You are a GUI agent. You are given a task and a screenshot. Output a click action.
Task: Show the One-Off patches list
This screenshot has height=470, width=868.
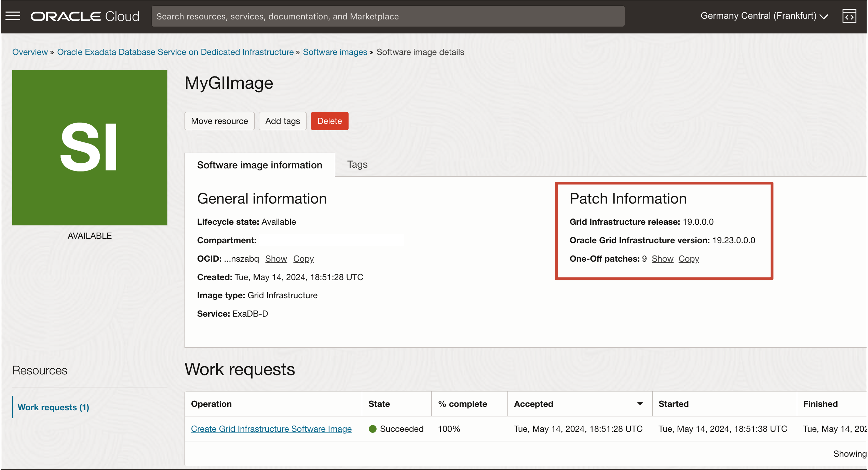point(662,259)
